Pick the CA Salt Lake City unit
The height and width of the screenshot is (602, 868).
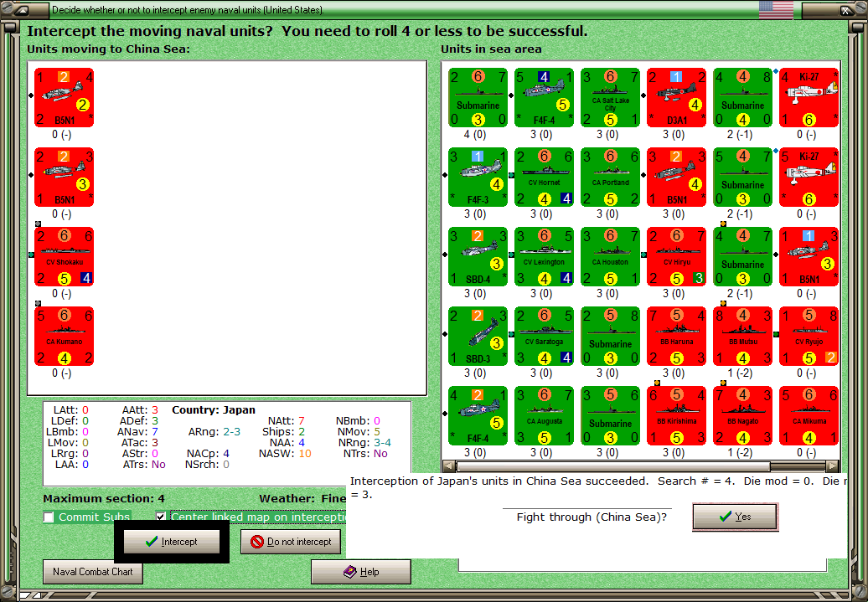point(611,98)
